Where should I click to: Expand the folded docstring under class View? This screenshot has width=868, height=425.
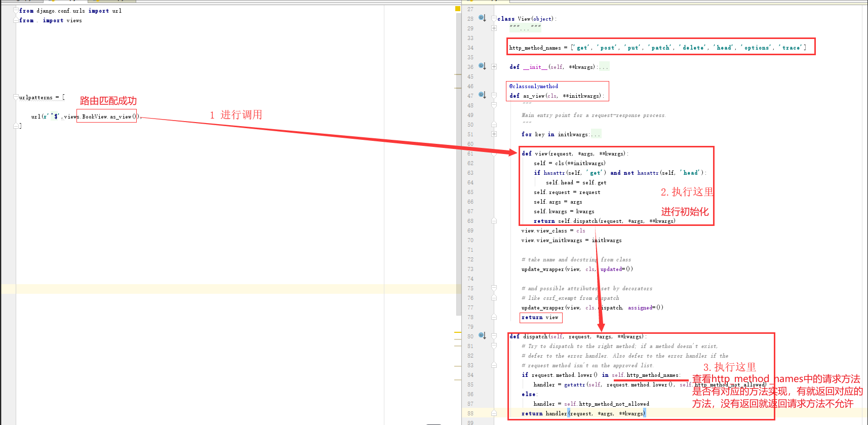[494, 28]
